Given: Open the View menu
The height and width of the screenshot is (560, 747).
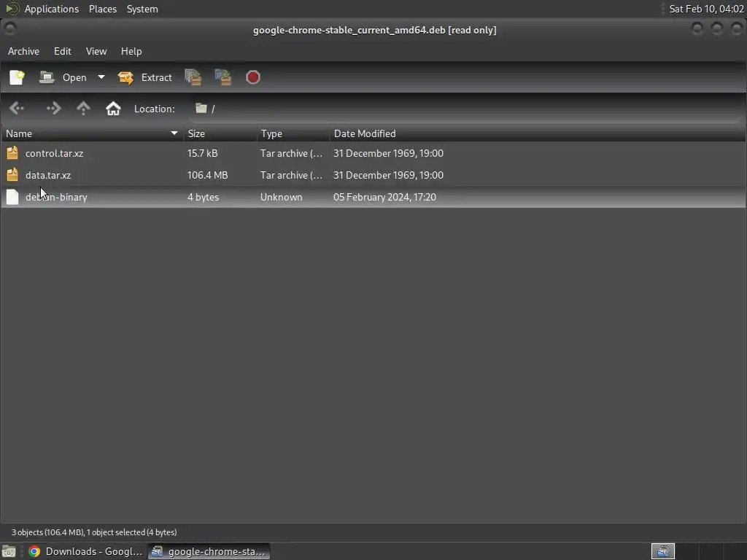Looking at the screenshot, I should tap(96, 51).
